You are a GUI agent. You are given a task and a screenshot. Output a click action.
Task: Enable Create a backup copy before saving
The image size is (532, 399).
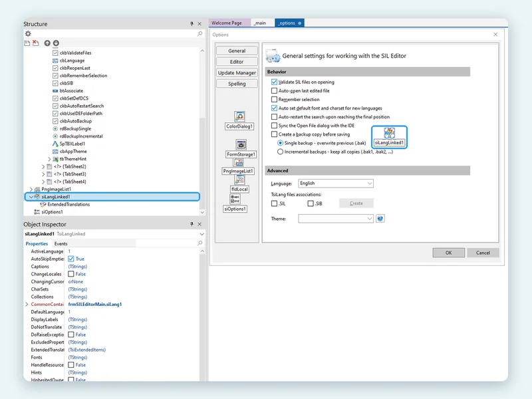click(274, 134)
